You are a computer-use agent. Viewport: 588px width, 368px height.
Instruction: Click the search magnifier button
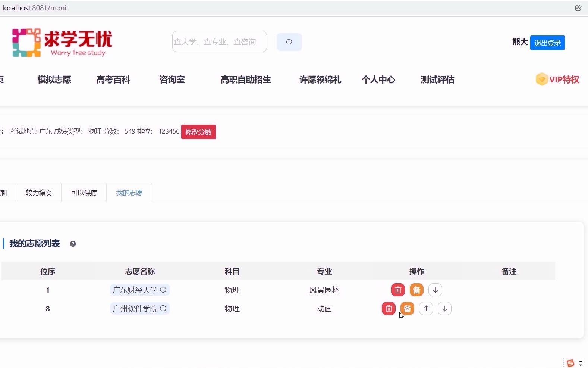pyautogui.click(x=289, y=42)
